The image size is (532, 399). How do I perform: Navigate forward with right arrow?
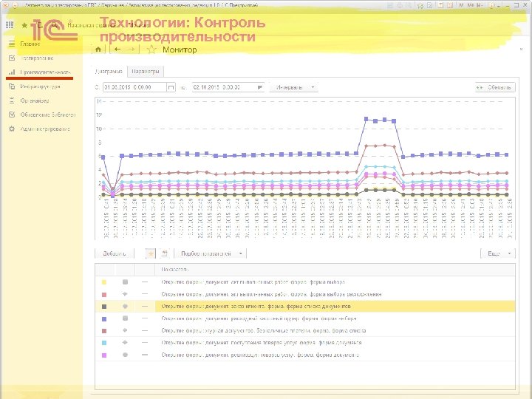point(131,50)
